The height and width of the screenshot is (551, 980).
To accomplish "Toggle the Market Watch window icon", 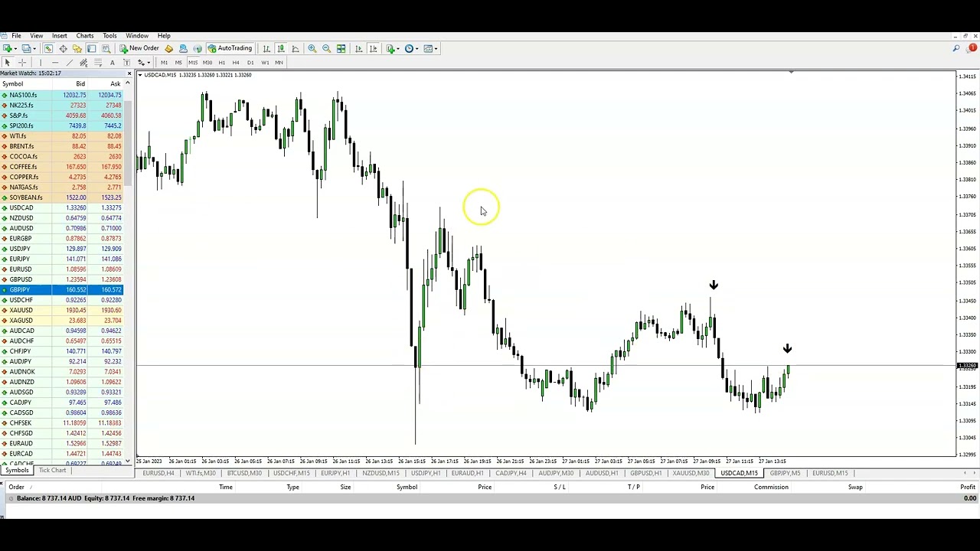I will point(48,48).
